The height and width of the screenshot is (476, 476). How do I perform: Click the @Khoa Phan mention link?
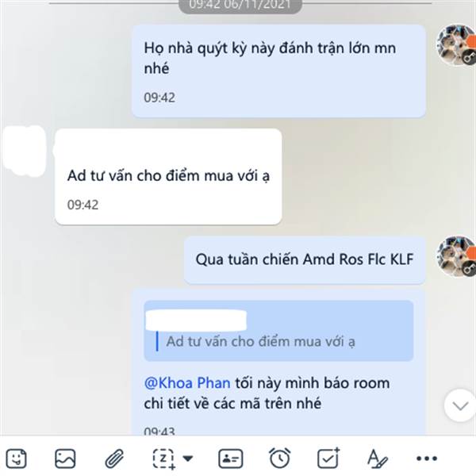click(187, 383)
